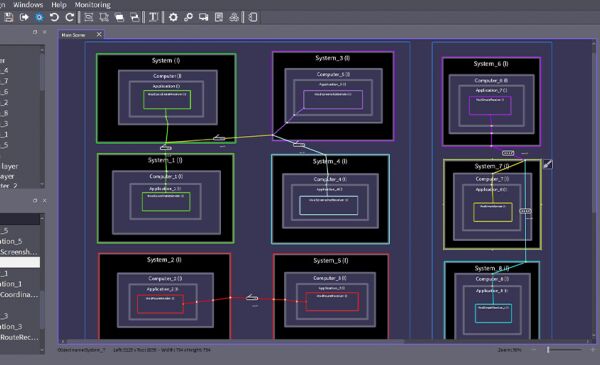Click the export arrow icon

pos(24,17)
